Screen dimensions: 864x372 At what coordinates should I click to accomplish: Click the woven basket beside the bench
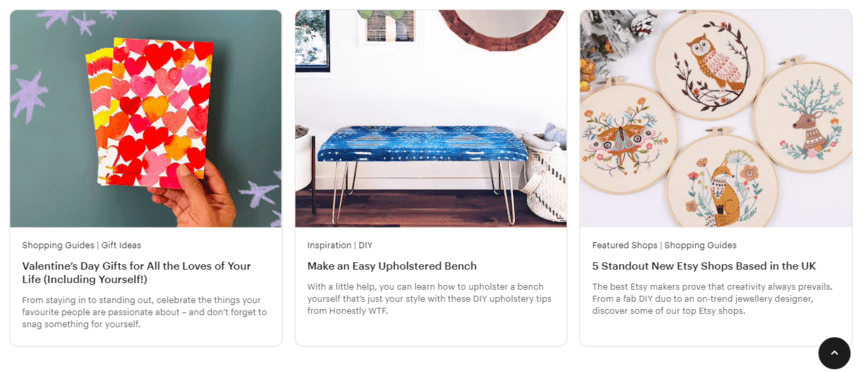pyautogui.click(x=543, y=176)
